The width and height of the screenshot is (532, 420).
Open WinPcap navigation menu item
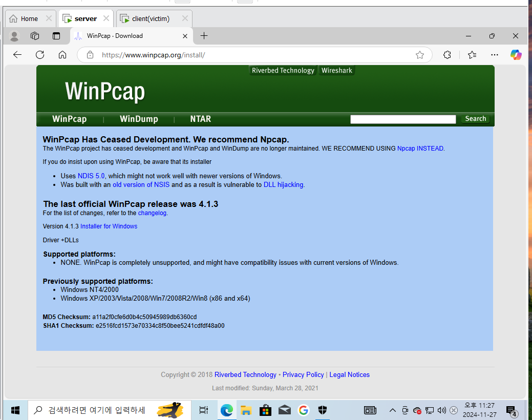click(x=70, y=119)
